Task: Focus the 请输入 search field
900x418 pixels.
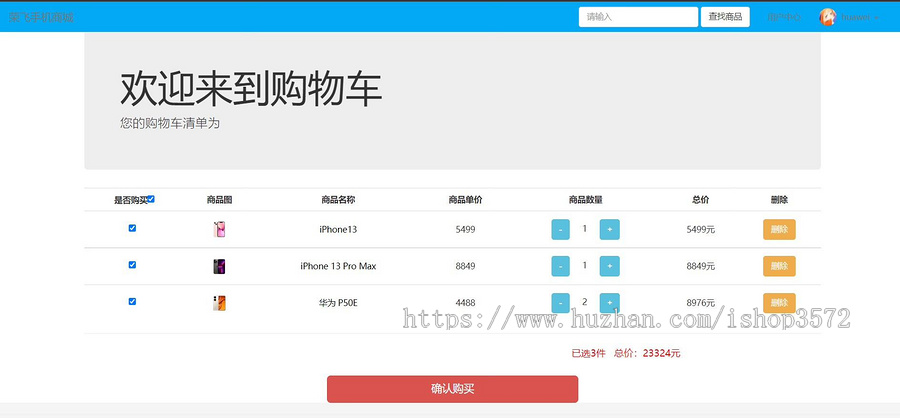Action: [638, 17]
